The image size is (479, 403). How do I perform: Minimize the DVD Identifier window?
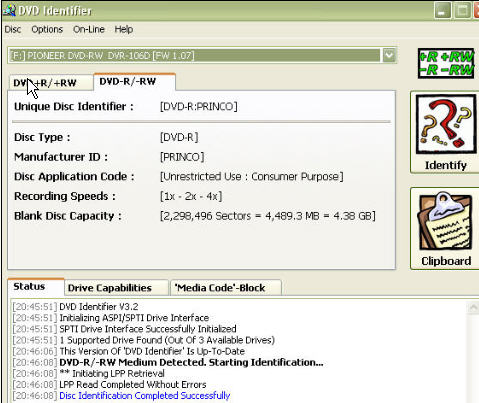tap(443, 11)
